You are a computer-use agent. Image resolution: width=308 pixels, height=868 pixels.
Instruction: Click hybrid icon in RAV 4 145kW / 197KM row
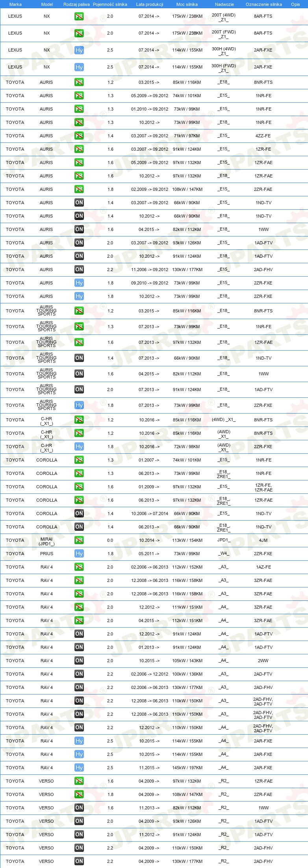(x=79, y=768)
